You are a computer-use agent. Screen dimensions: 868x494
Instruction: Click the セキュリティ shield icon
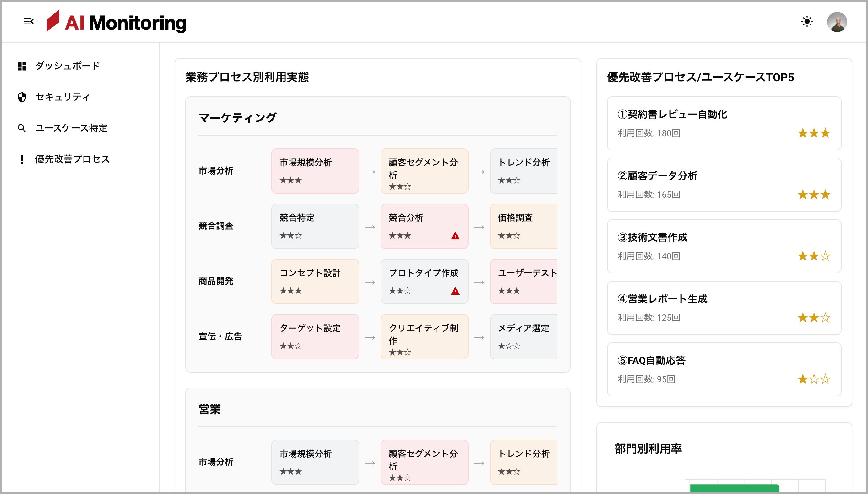pos(22,97)
